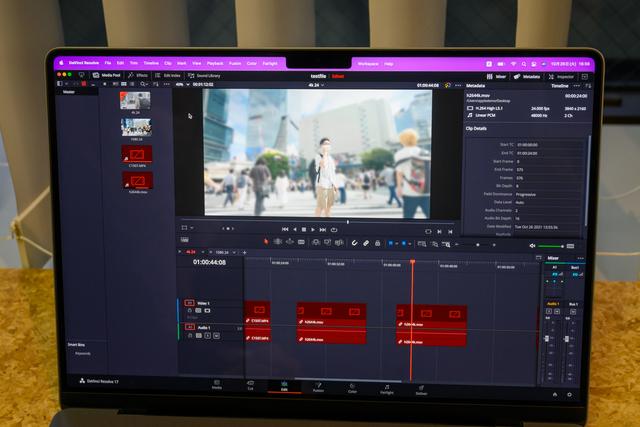Solo Audio 1 track with S button

point(207,336)
